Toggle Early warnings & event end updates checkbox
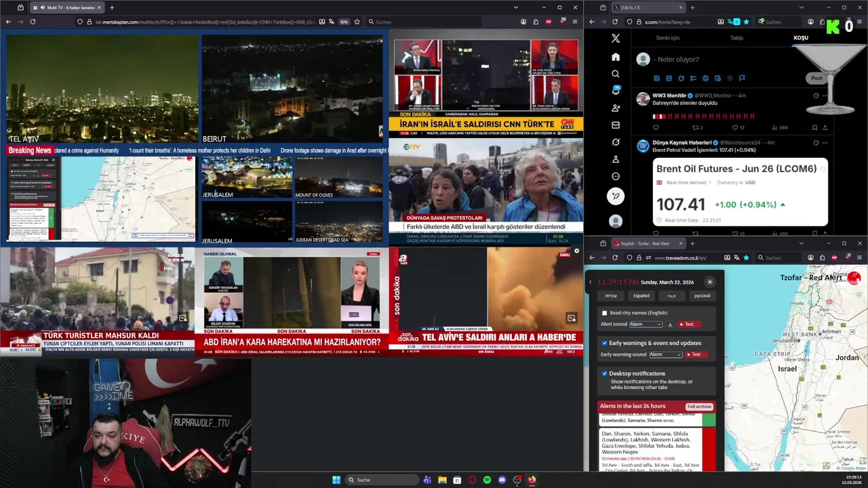Viewport: 868px width, 488px height. (x=604, y=343)
